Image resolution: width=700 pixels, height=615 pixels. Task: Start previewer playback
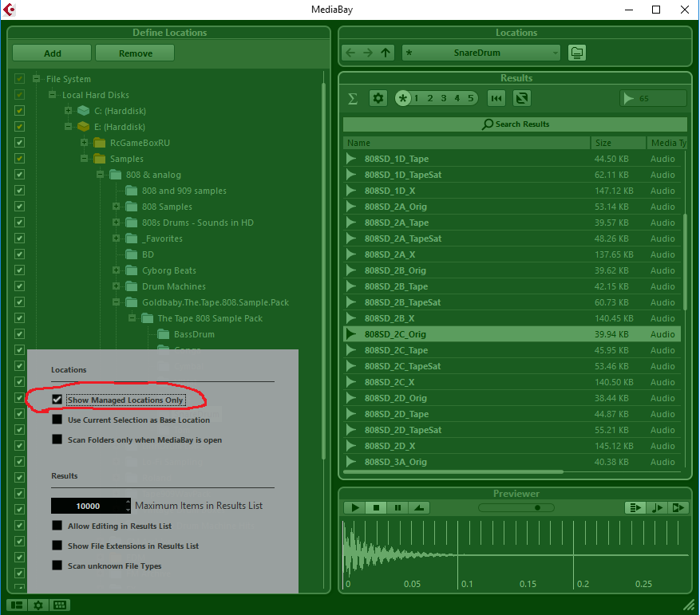pos(355,507)
